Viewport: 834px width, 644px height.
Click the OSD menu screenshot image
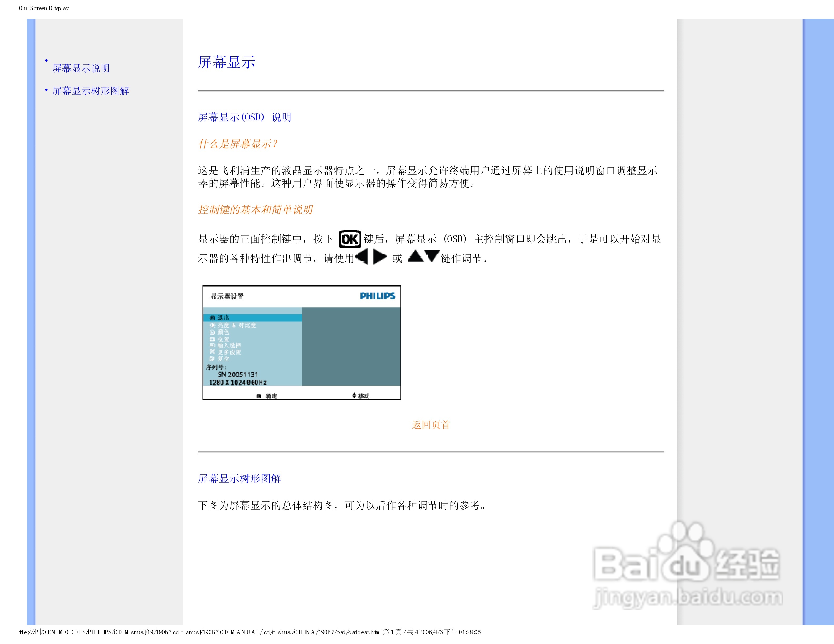pyautogui.click(x=302, y=343)
